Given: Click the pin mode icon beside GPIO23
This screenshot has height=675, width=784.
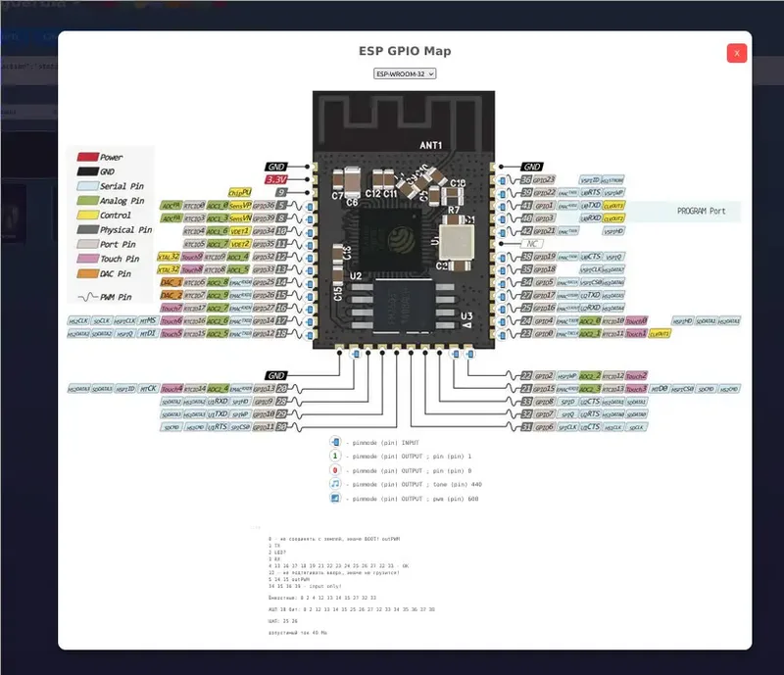Looking at the screenshot, I should pyautogui.click(x=503, y=180).
